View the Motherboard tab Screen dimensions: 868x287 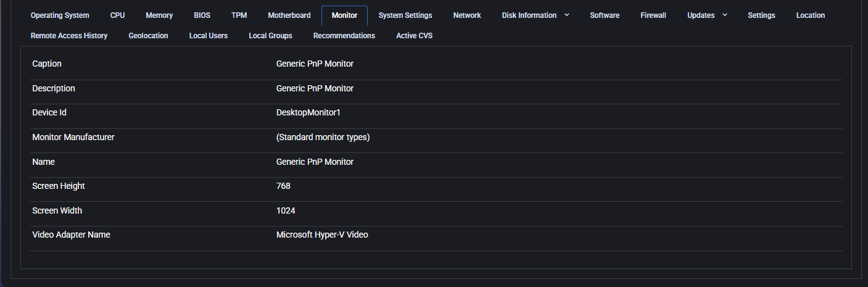pyautogui.click(x=289, y=15)
